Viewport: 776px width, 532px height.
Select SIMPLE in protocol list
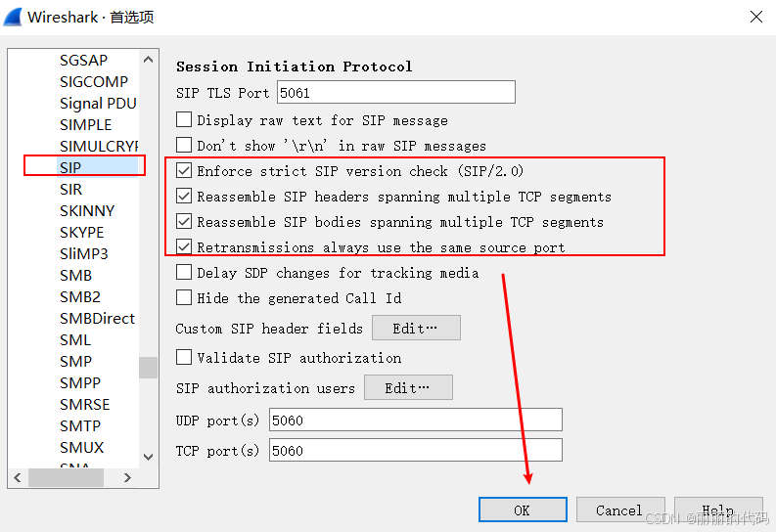coord(85,124)
